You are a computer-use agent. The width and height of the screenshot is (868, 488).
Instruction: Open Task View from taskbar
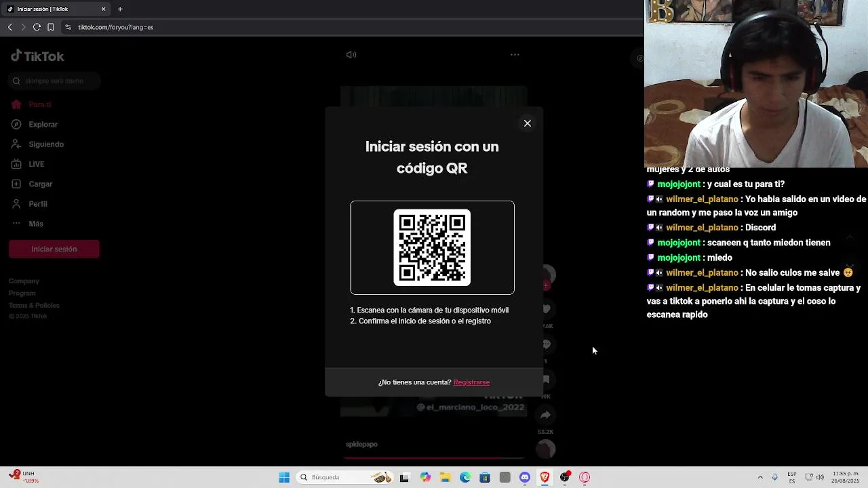pos(404,477)
